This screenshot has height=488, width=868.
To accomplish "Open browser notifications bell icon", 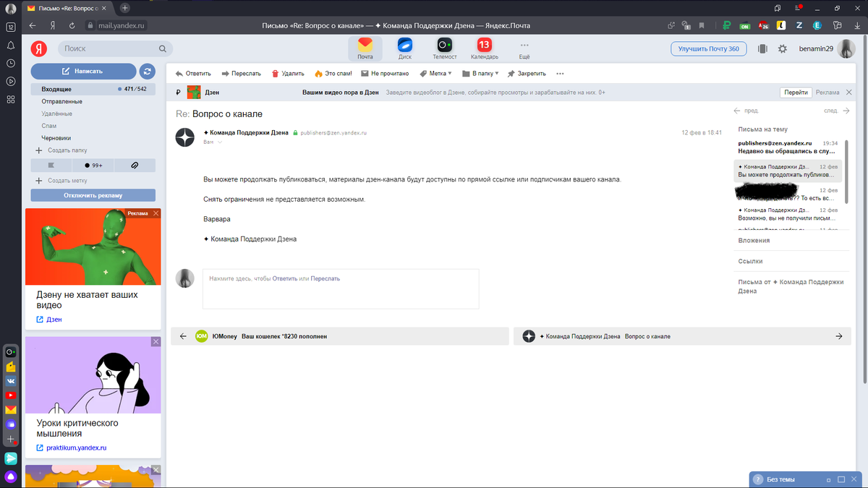I will click(x=11, y=45).
